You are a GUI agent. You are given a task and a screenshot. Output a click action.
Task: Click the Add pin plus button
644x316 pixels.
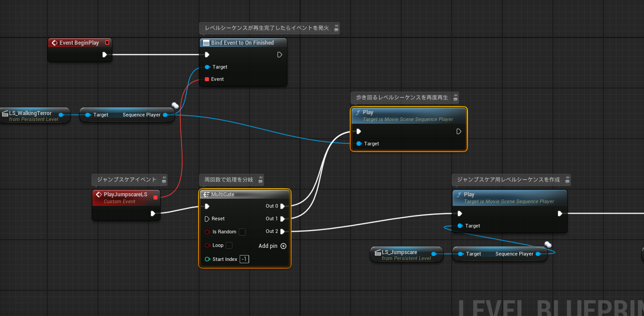coord(283,246)
